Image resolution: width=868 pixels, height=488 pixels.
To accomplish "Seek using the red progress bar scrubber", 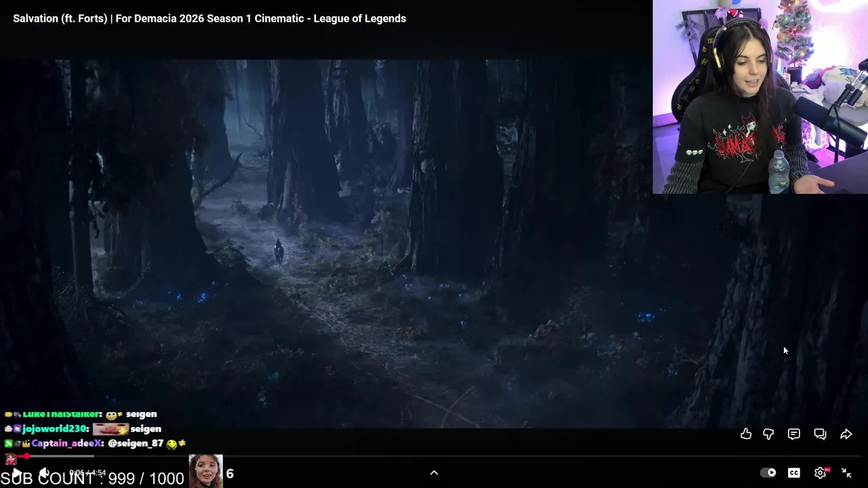I will pos(26,456).
